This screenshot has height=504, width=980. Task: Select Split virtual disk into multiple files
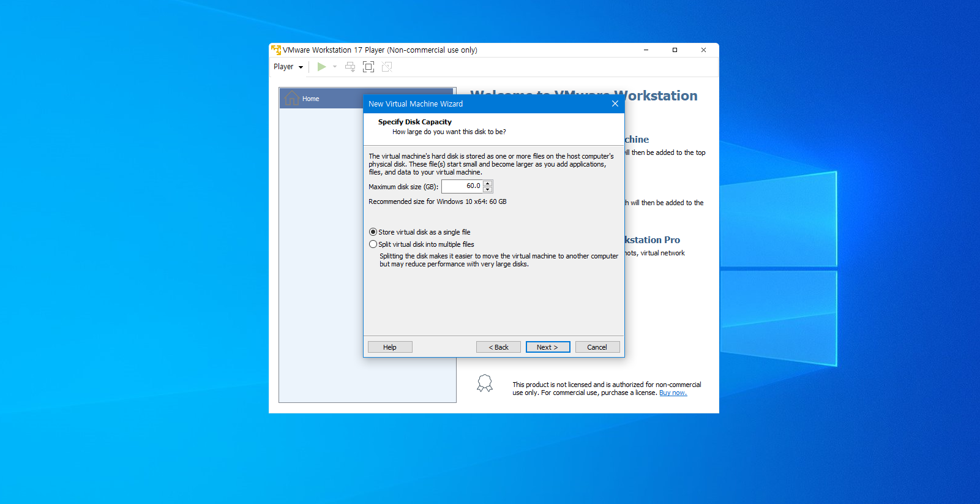[422, 244]
